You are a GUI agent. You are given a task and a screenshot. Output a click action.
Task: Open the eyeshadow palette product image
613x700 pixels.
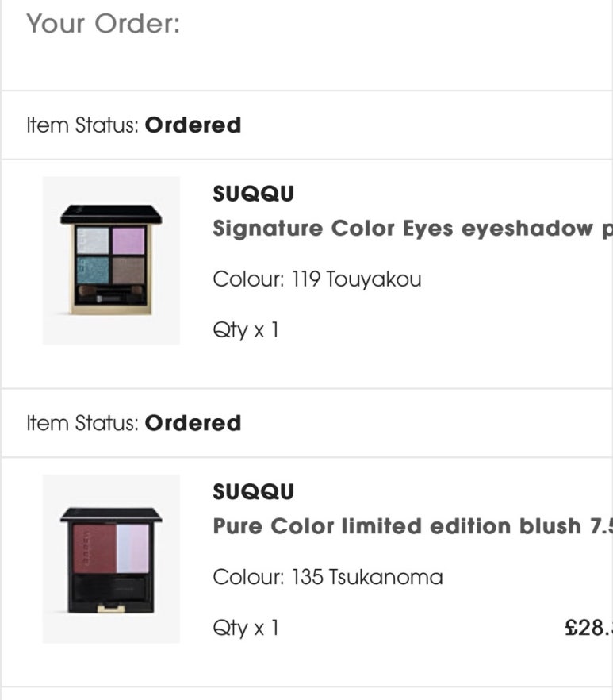[111, 260]
